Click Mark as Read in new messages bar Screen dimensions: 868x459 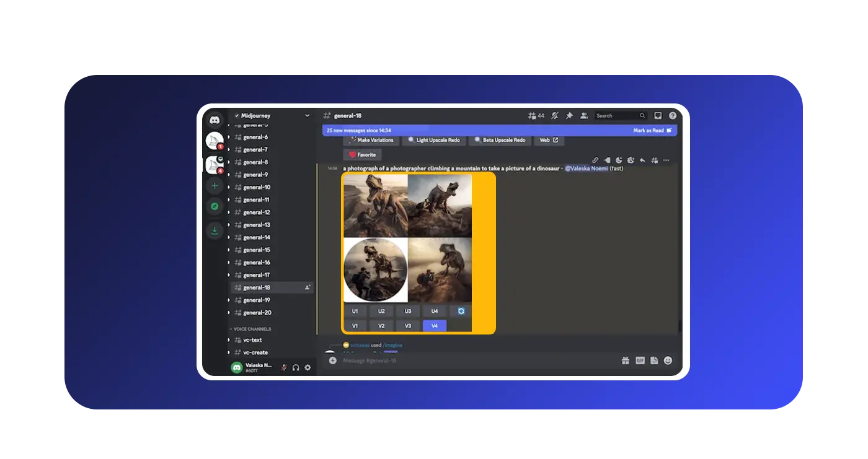tap(652, 131)
